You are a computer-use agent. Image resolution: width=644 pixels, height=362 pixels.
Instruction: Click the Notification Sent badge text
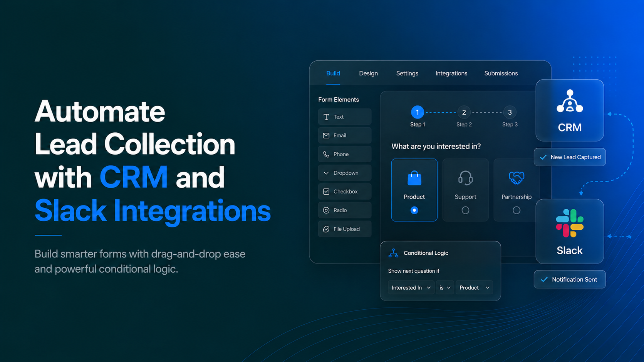point(574,280)
